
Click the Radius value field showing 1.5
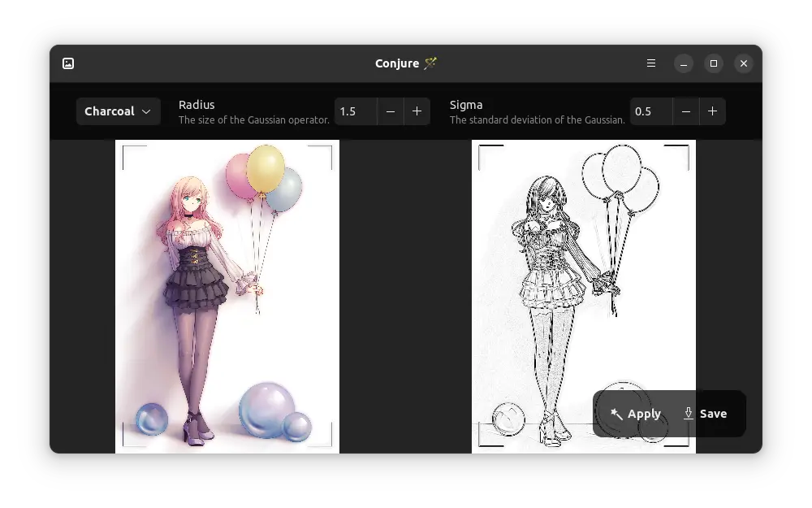coord(356,111)
